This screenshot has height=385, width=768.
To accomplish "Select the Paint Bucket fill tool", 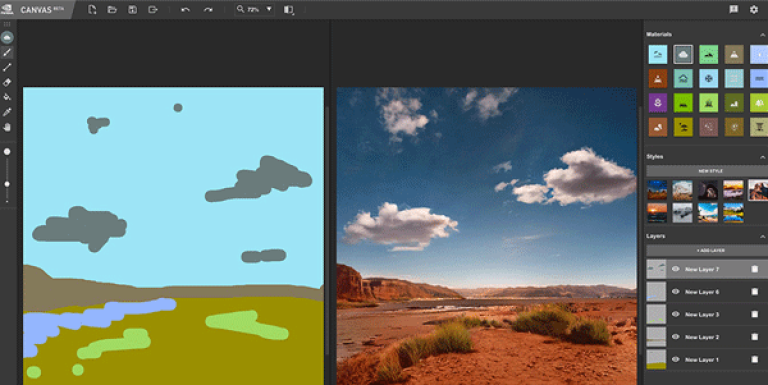I will [x=7, y=97].
